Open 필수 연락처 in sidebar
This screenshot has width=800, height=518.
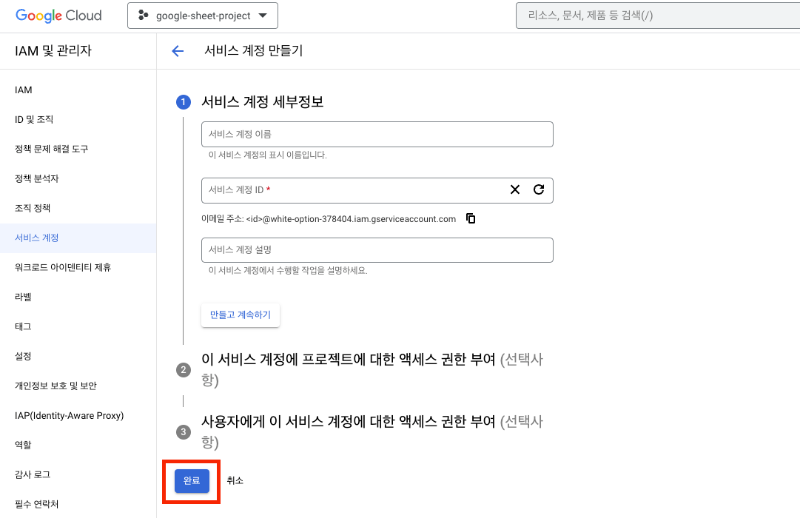click(x=36, y=504)
